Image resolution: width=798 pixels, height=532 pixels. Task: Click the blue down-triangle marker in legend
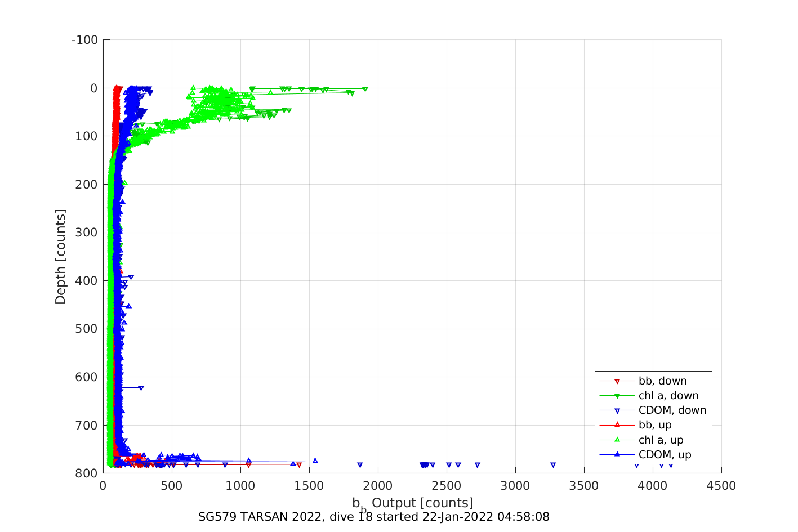(617, 411)
